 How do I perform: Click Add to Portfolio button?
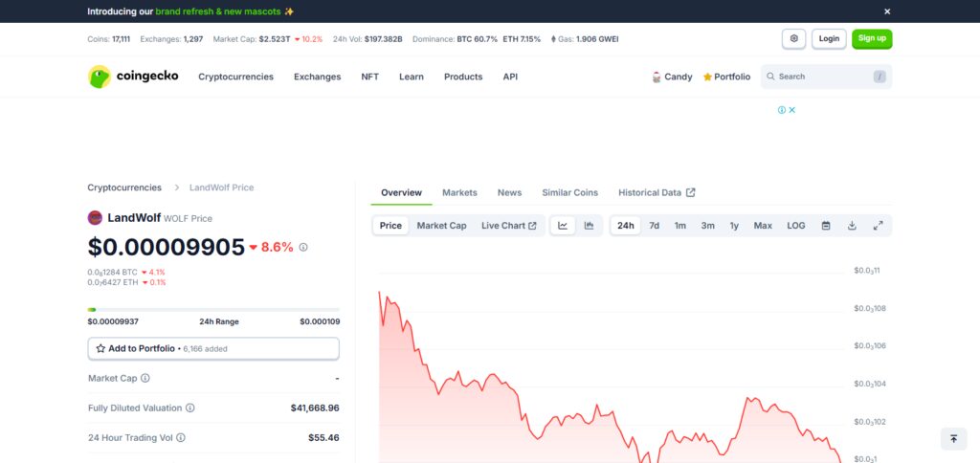pyautogui.click(x=213, y=348)
